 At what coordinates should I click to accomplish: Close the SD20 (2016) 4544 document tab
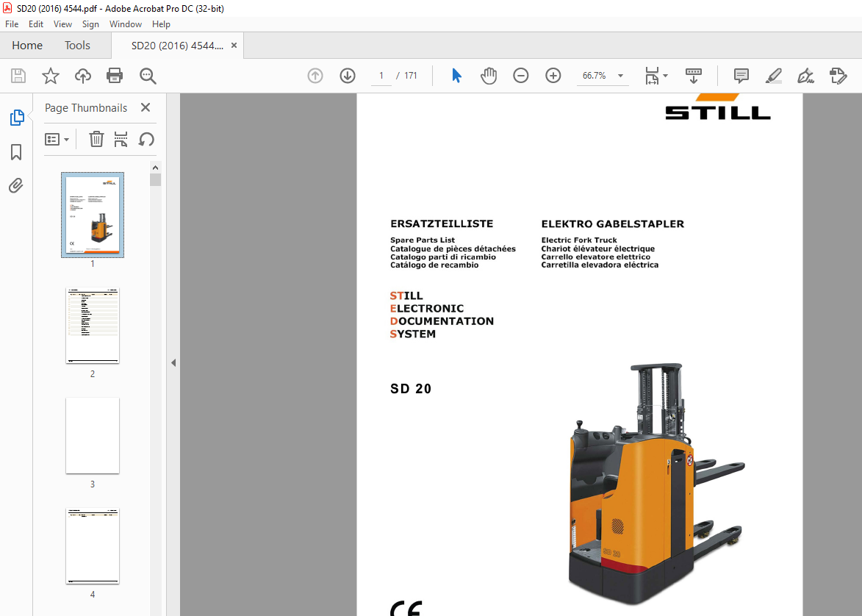234,46
